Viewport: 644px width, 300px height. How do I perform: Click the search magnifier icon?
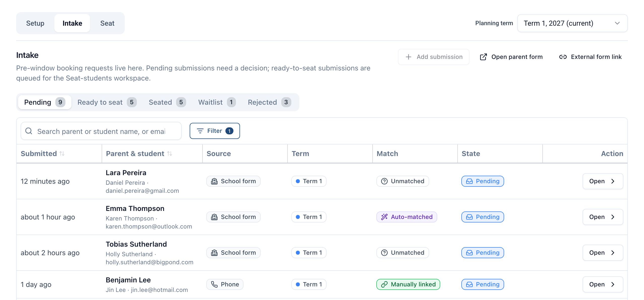29,131
